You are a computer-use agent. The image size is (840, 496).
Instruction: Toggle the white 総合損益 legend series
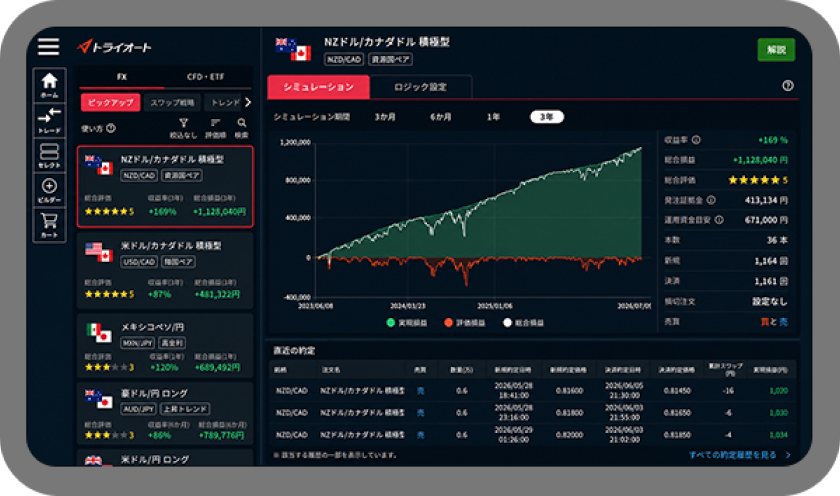pyautogui.click(x=523, y=322)
